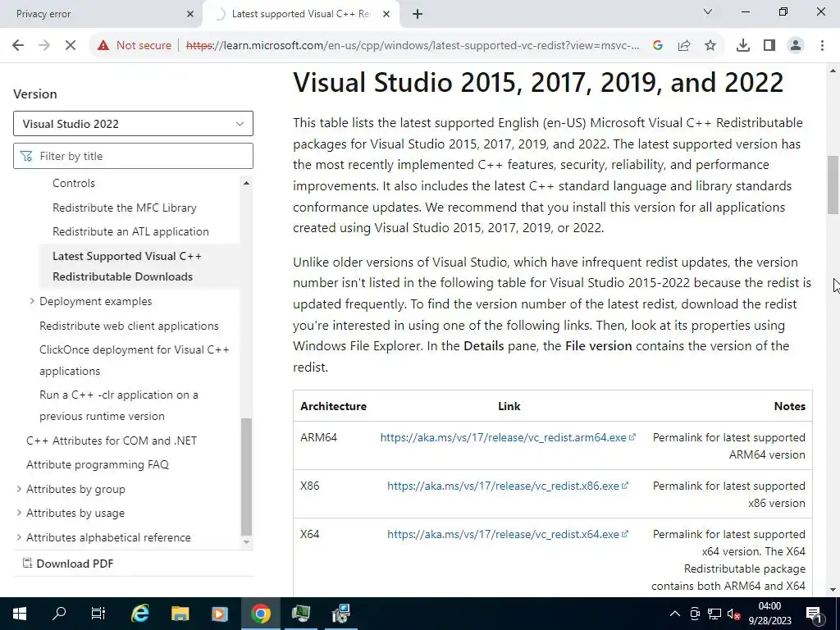This screenshot has width=840, height=630.
Task: Open Redistribute an ATL application
Action: click(130, 232)
